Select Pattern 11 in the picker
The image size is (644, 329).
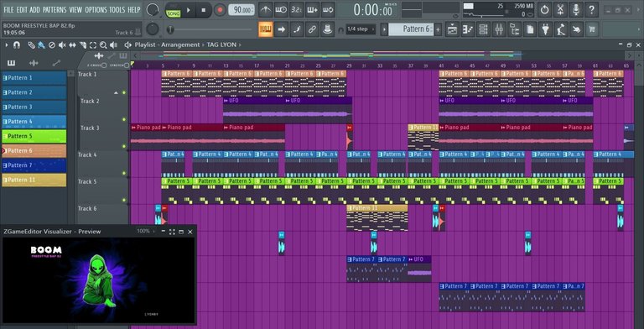pos(34,180)
